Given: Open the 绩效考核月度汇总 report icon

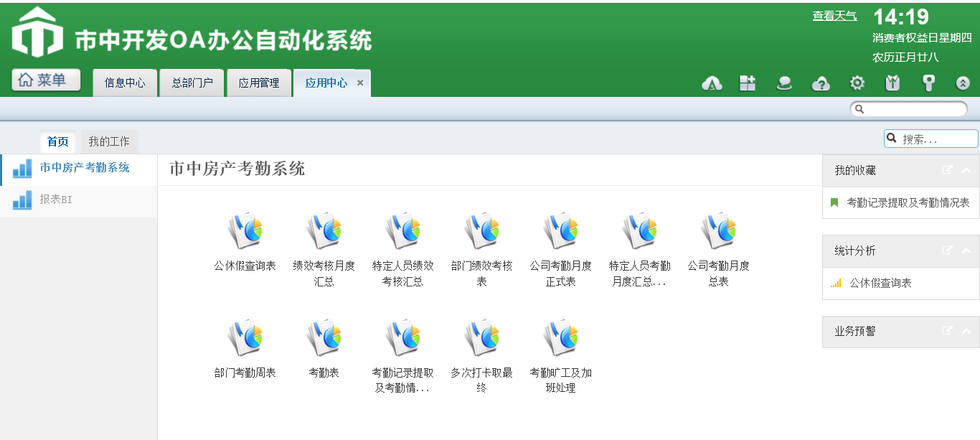Looking at the screenshot, I should (324, 231).
